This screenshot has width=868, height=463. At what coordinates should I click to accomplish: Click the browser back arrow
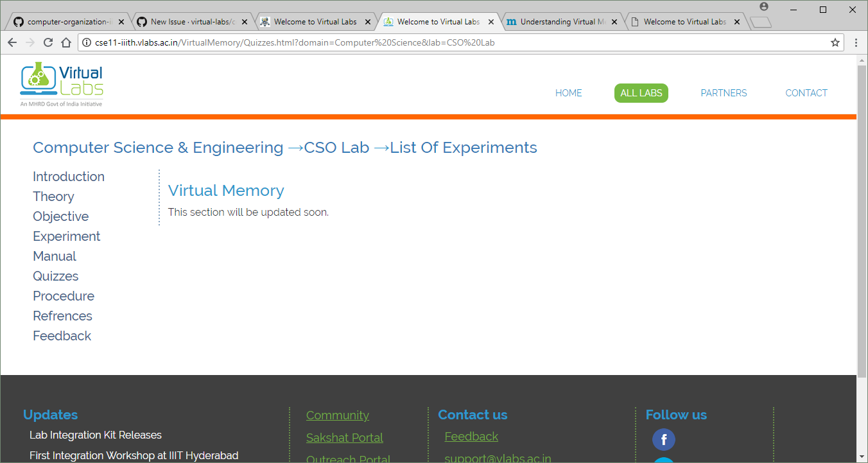[12, 42]
